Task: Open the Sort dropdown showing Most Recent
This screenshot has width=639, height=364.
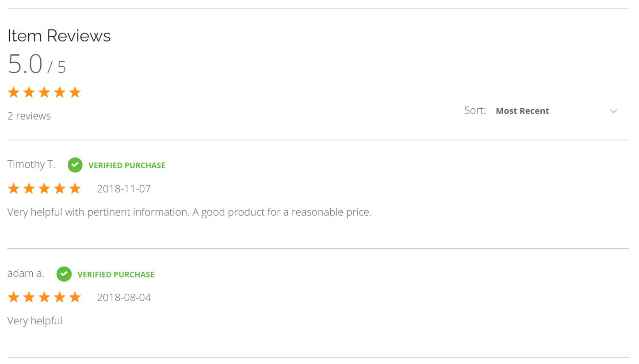Action: (555, 111)
